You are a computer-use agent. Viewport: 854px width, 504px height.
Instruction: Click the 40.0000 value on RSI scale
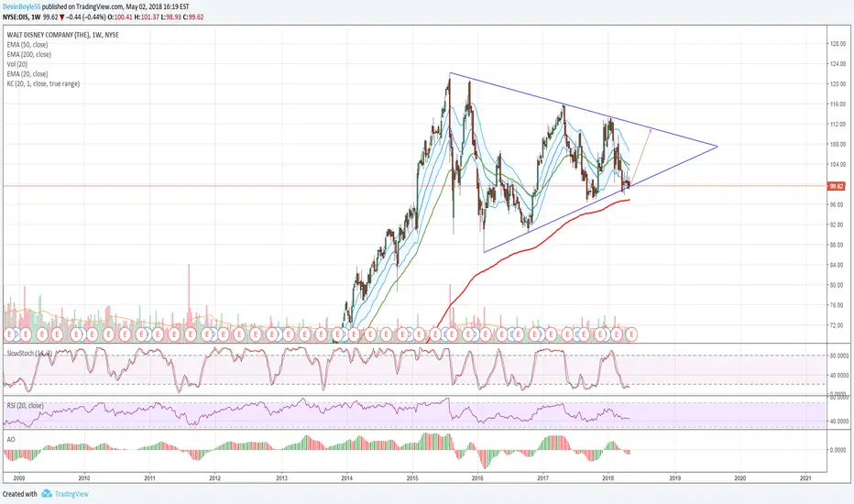tap(838, 422)
